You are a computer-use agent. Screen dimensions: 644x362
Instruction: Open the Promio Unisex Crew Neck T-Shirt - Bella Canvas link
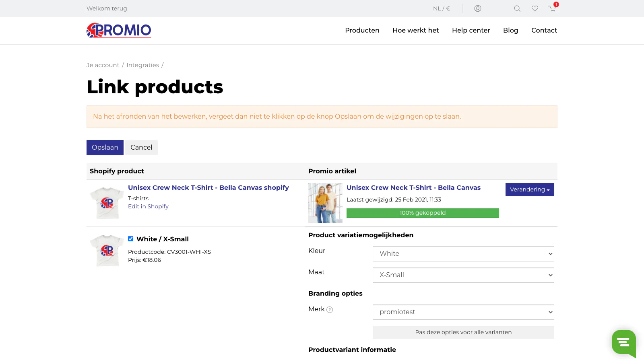(413, 187)
